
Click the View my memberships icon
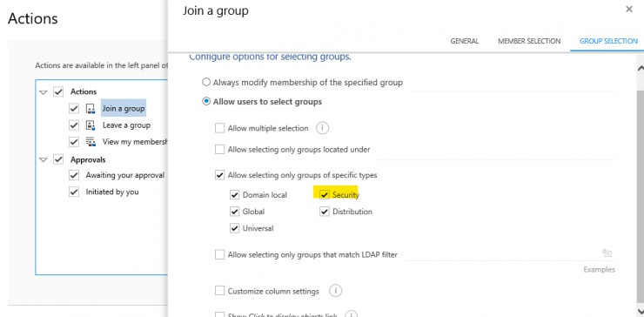[x=91, y=142]
